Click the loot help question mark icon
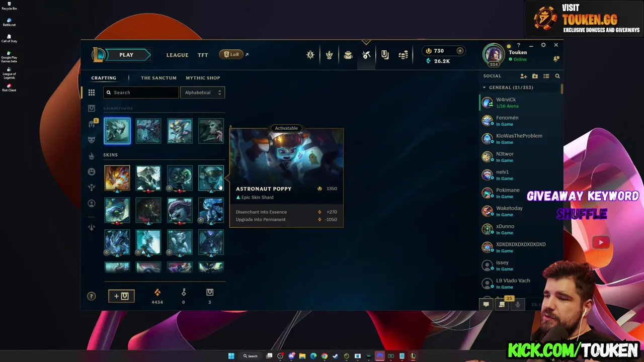644x362 pixels. 91,296
